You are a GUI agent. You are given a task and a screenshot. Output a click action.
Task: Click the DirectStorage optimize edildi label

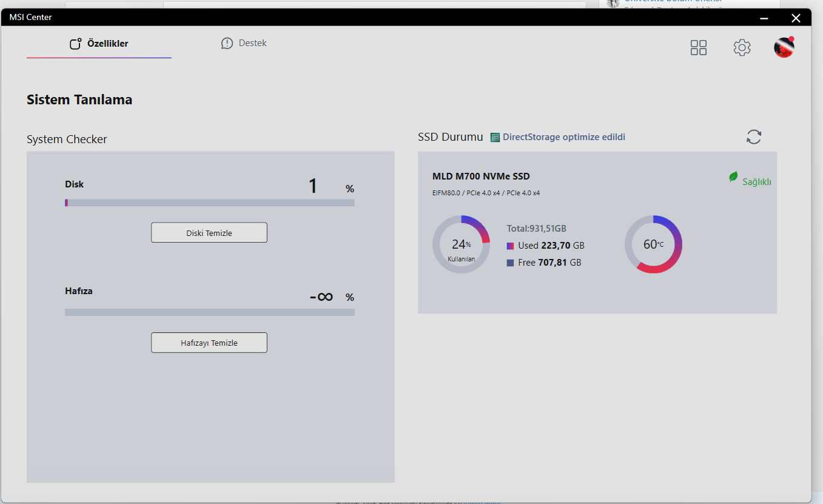click(564, 137)
